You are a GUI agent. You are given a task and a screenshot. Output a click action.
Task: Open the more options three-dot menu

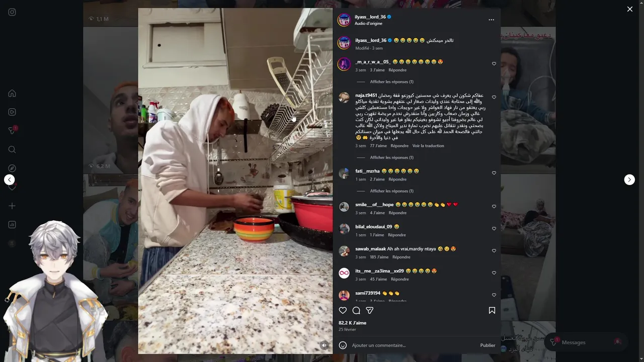pos(492,20)
